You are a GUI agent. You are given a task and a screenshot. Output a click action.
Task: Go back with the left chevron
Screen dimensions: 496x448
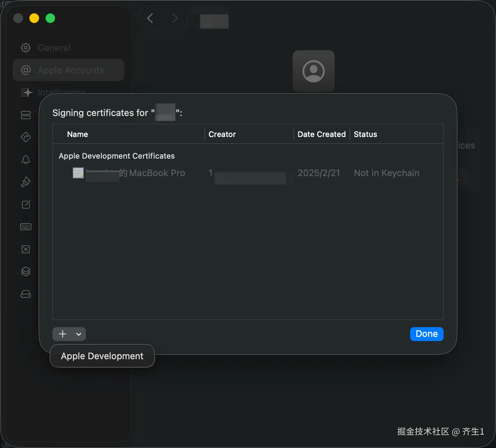pyautogui.click(x=150, y=18)
